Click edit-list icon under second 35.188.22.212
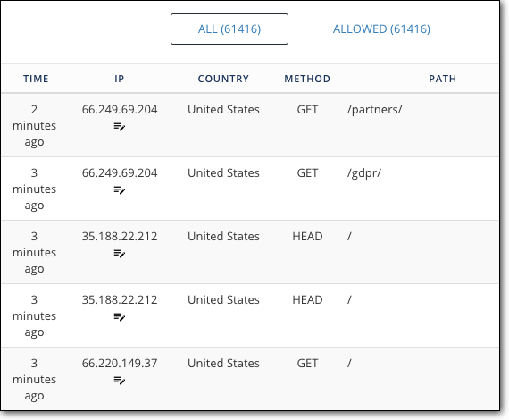This screenshot has height=420, width=509. (x=119, y=316)
